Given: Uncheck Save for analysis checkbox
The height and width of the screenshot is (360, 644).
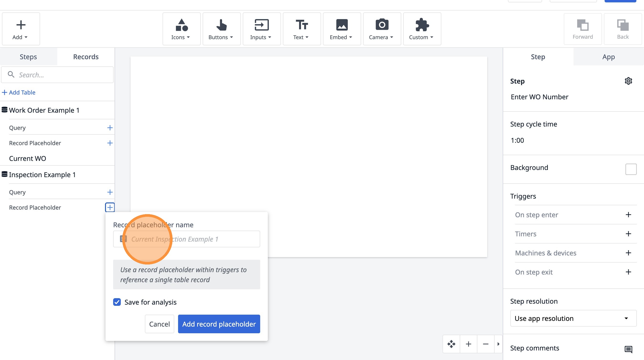Looking at the screenshot, I should 117,302.
